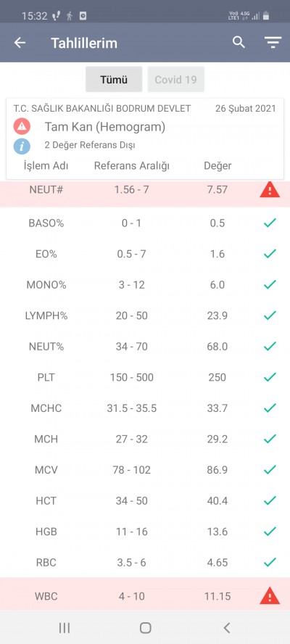Image resolution: width=290 pixels, height=644 pixels.
Task: Tap the back arrow in the header
Action: click(20, 43)
